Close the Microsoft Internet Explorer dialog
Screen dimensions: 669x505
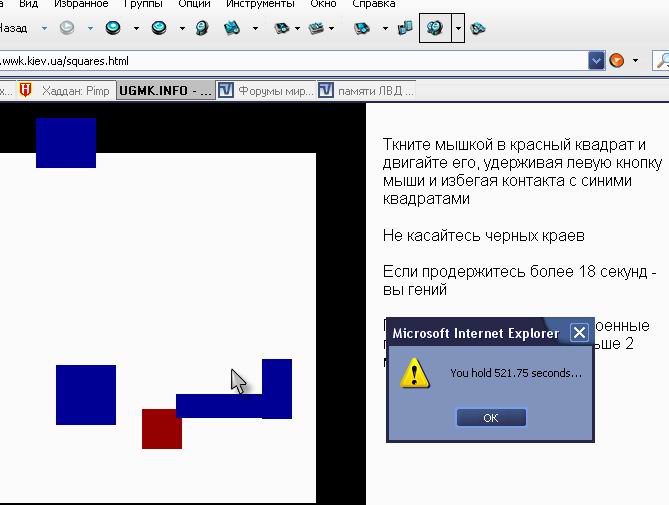[578, 333]
